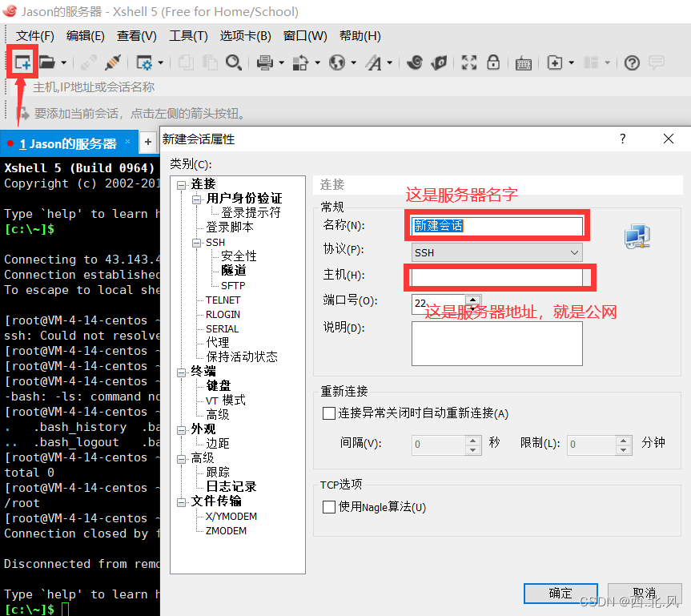Select 安全性 in the category tree

[239, 256]
